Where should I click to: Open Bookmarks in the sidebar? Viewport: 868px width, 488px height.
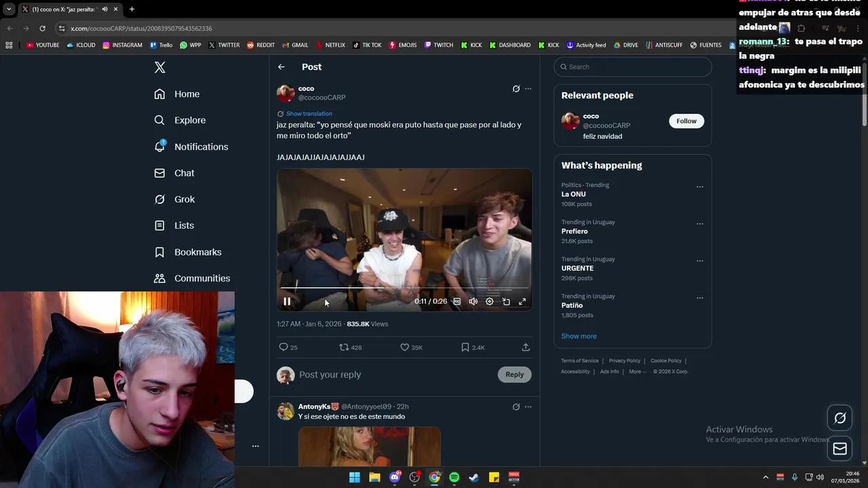188,252
